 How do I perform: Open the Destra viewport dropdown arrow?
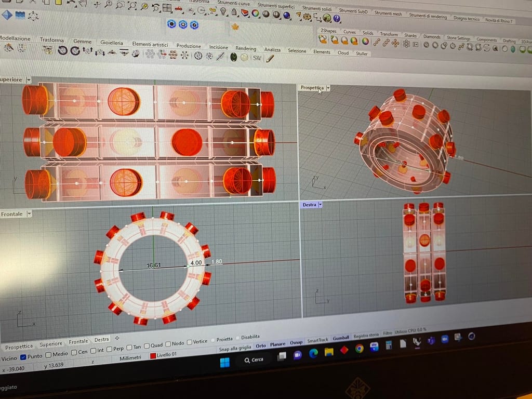[320, 205]
